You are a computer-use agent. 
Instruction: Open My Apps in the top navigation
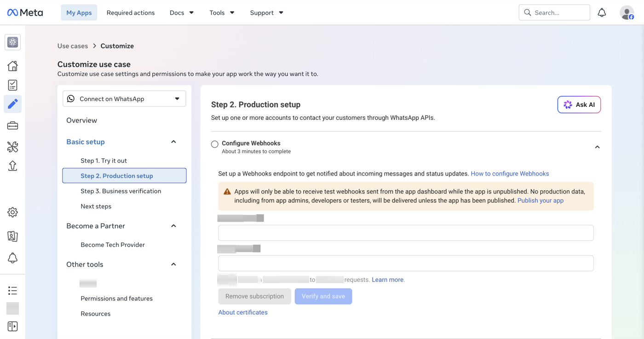point(79,12)
